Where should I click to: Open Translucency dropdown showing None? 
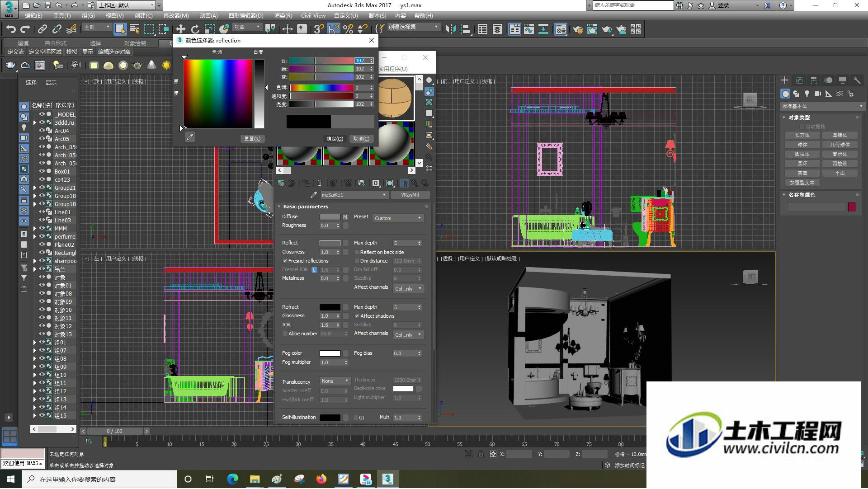tap(335, 381)
